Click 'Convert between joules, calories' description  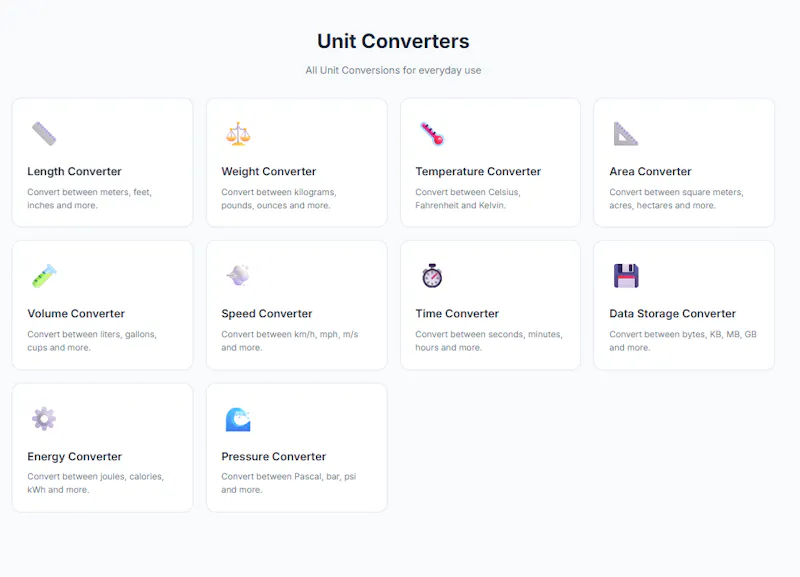click(x=95, y=483)
